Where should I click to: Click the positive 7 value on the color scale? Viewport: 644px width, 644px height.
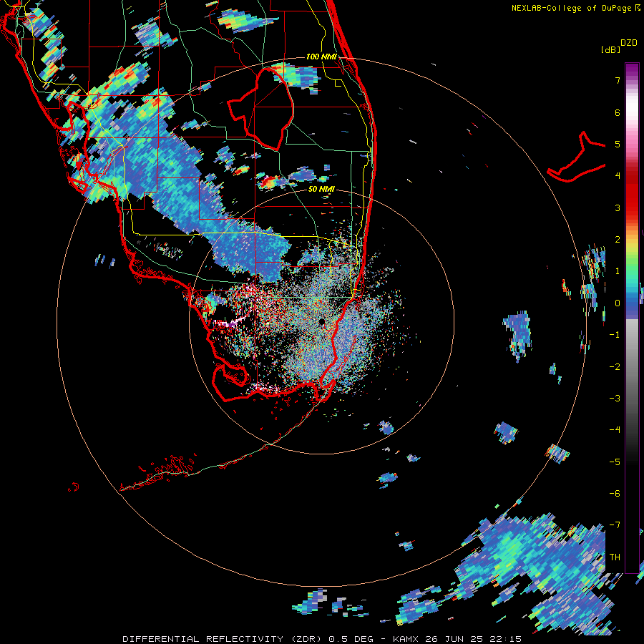(618, 80)
